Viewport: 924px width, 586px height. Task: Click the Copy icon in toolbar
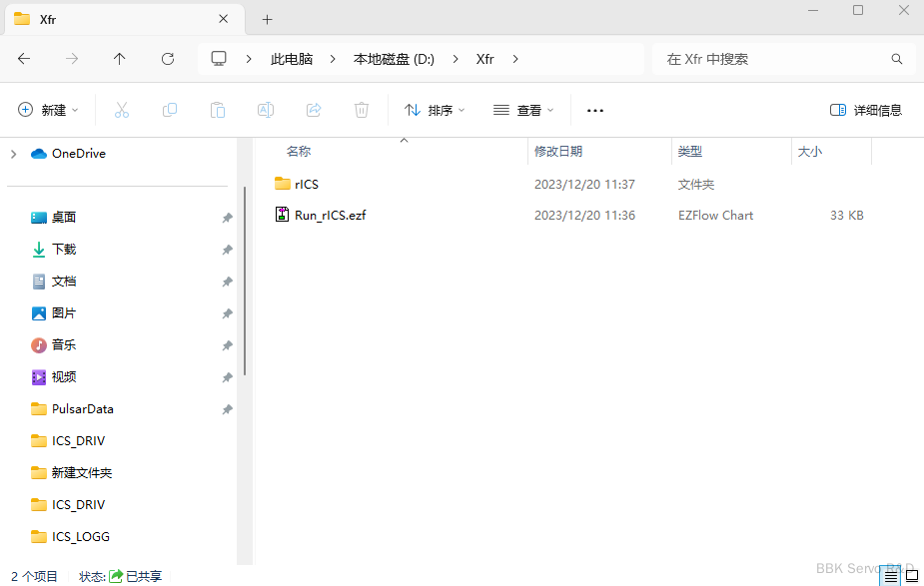pyautogui.click(x=170, y=110)
